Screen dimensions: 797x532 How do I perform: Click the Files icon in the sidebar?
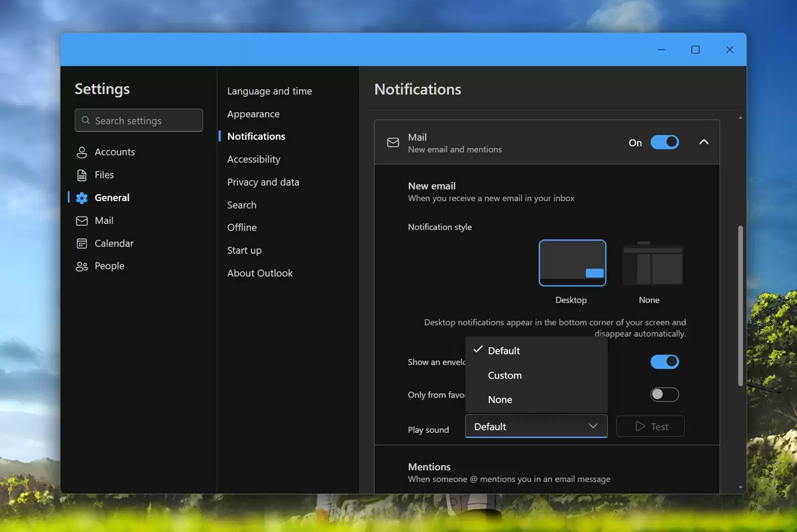[82, 175]
